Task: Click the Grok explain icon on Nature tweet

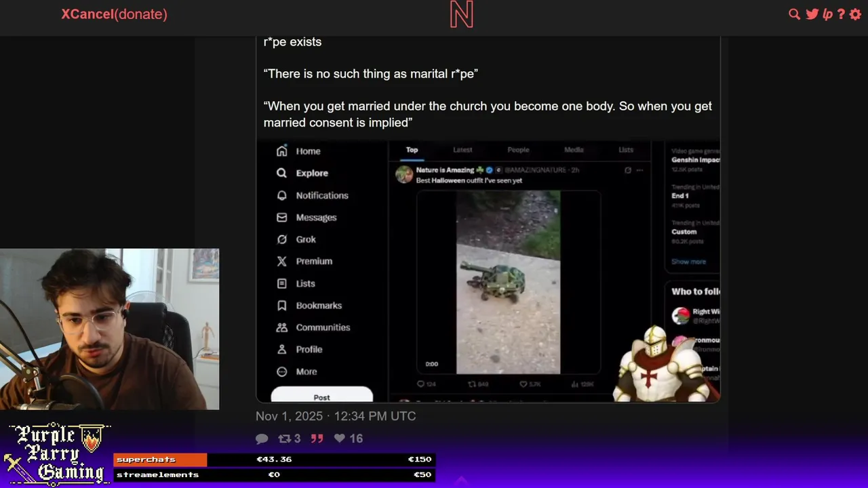Action: (628, 170)
